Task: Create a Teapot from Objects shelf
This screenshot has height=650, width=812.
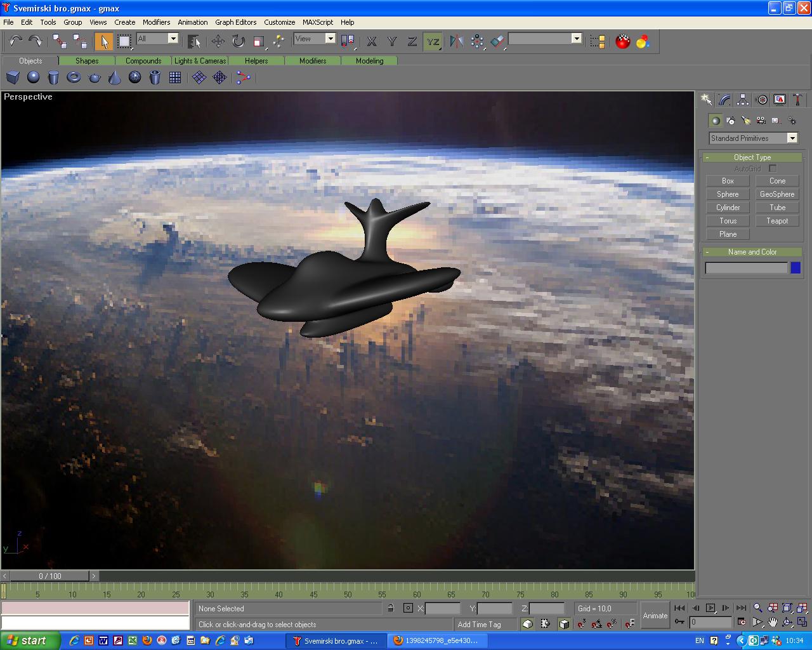Action: click(95, 77)
